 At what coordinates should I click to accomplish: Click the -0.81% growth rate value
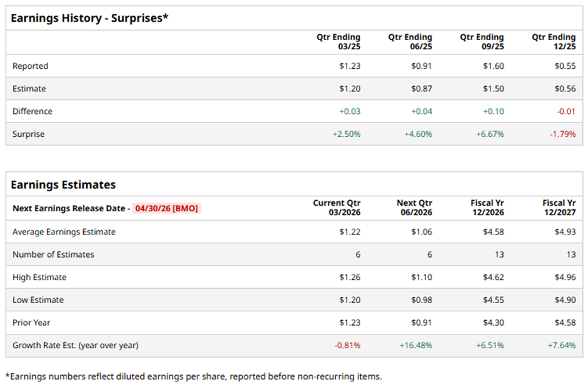point(348,345)
